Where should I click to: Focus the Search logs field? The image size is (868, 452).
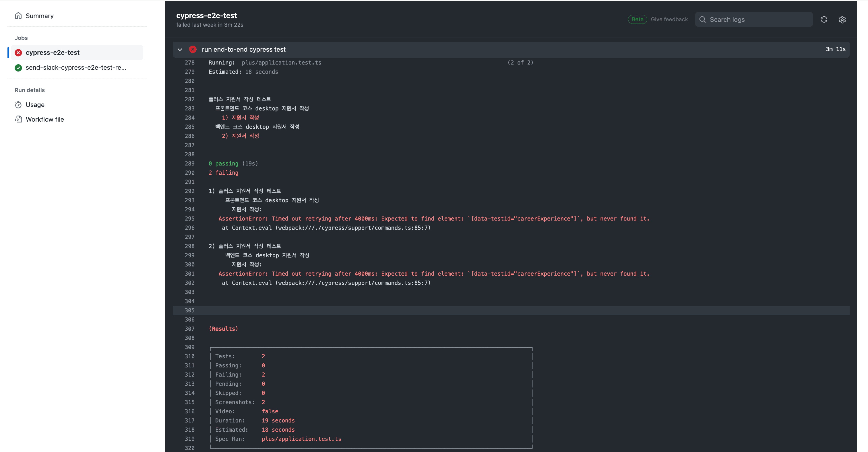[754, 20]
